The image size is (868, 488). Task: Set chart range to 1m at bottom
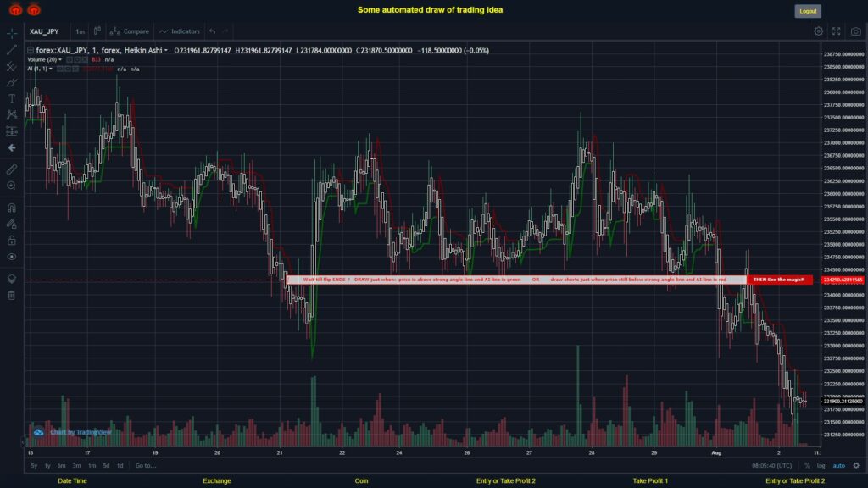click(92, 466)
